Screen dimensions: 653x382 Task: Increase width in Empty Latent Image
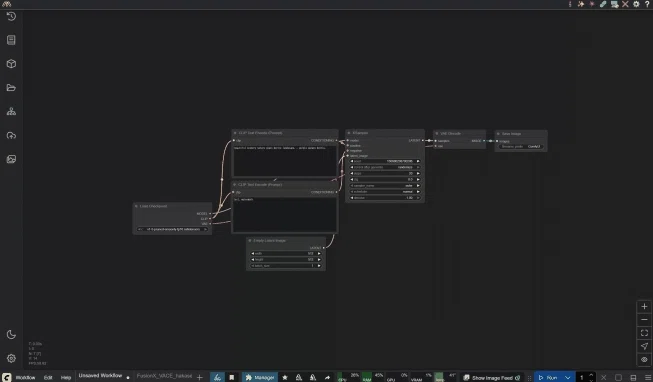pos(319,253)
